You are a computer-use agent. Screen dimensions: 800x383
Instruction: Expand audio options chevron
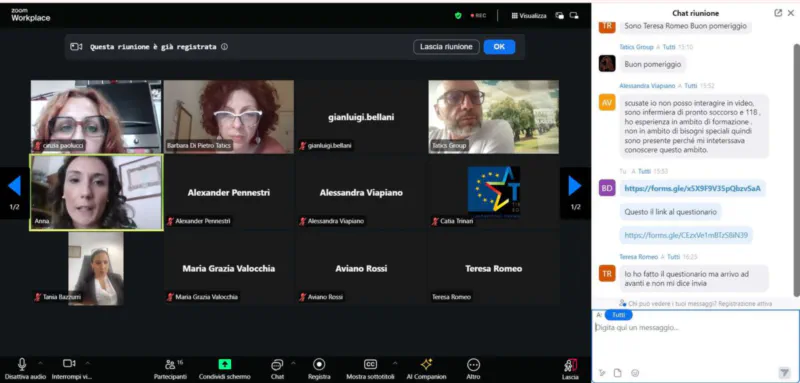tap(40, 363)
